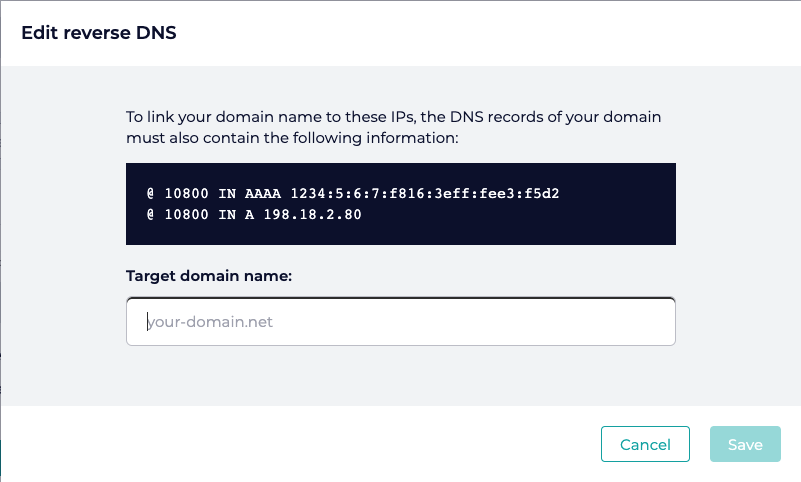Click the Target domain name label
This screenshot has width=801, height=482.
pos(208,276)
